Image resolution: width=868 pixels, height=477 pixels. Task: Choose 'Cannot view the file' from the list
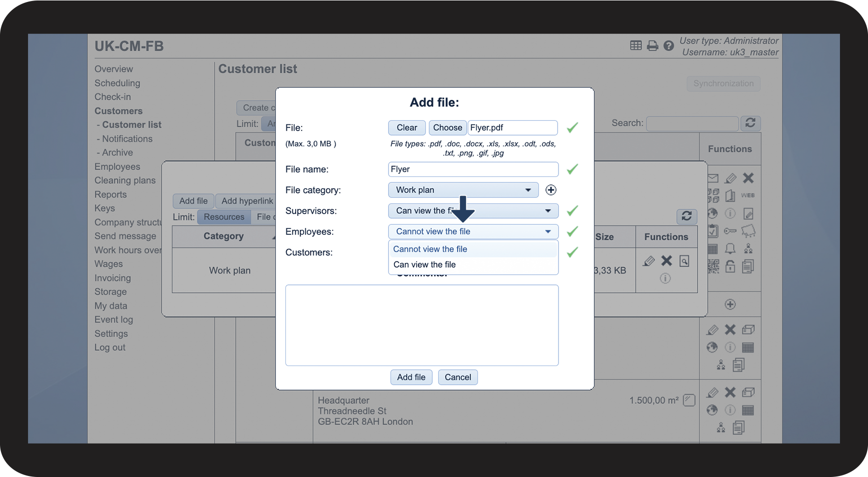pos(430,249)
